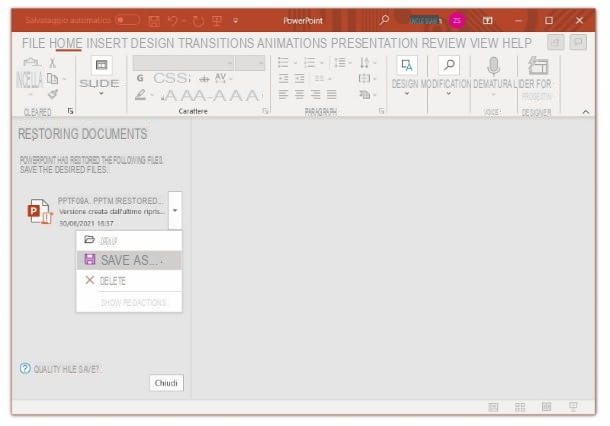This screenshot has width=610, height=426.
Task: Open the font size combo box
Action: click(250, 63)
